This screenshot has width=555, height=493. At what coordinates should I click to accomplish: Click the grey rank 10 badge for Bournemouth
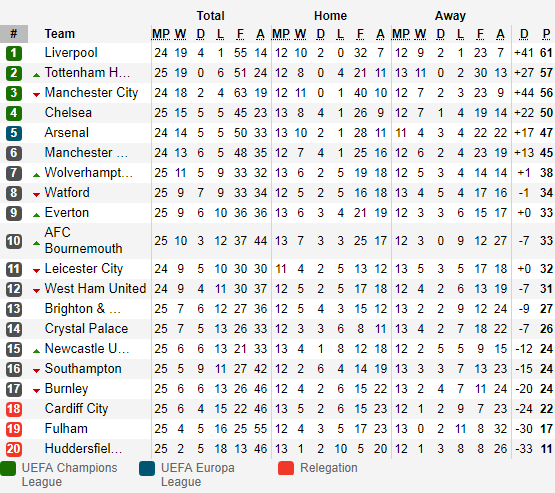(14, 241)
